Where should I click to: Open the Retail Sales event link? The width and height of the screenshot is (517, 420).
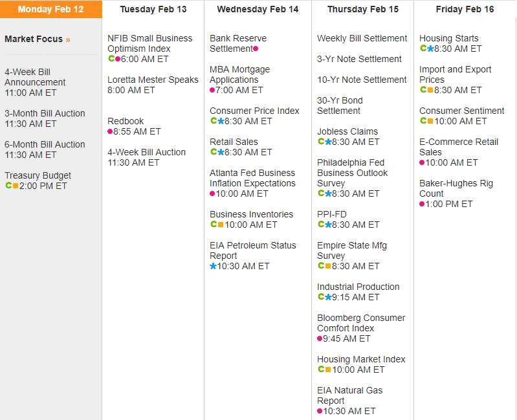tap(234, 142)
